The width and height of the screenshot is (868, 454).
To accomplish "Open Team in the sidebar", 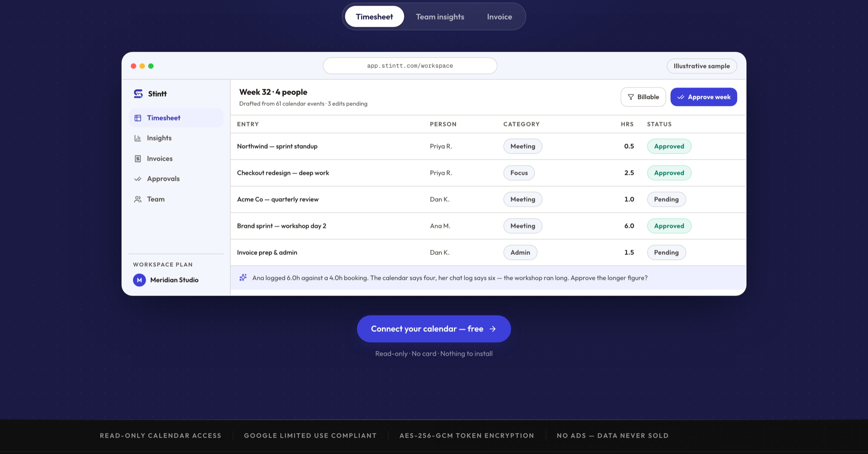I will pyautogui.click(x=176, y=199).
